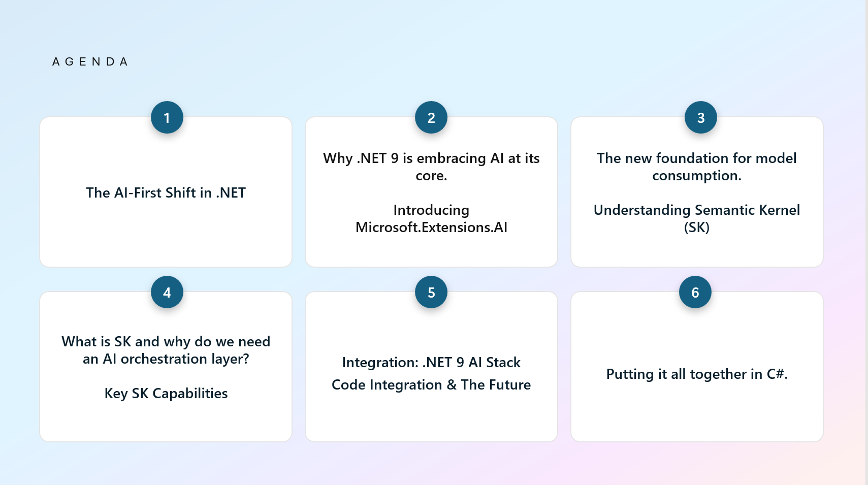Click the 'What is SK and why' question text

tap(166, 350)
